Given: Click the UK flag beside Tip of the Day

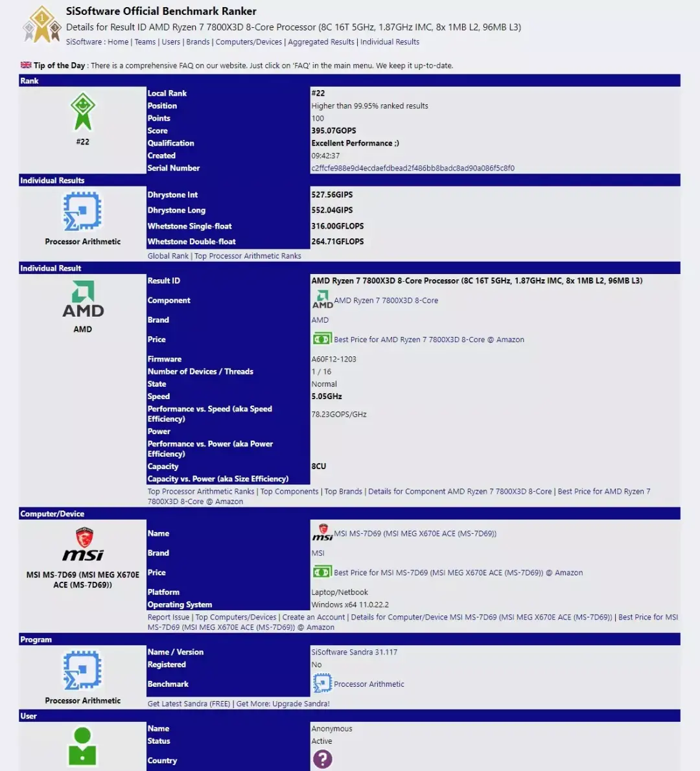Looking at the screenshot, I should (26, 65).
